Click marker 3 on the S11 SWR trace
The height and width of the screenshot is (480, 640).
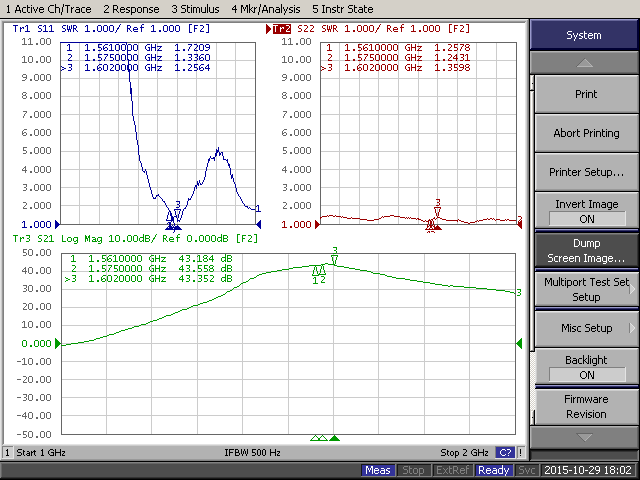[178, 214]
